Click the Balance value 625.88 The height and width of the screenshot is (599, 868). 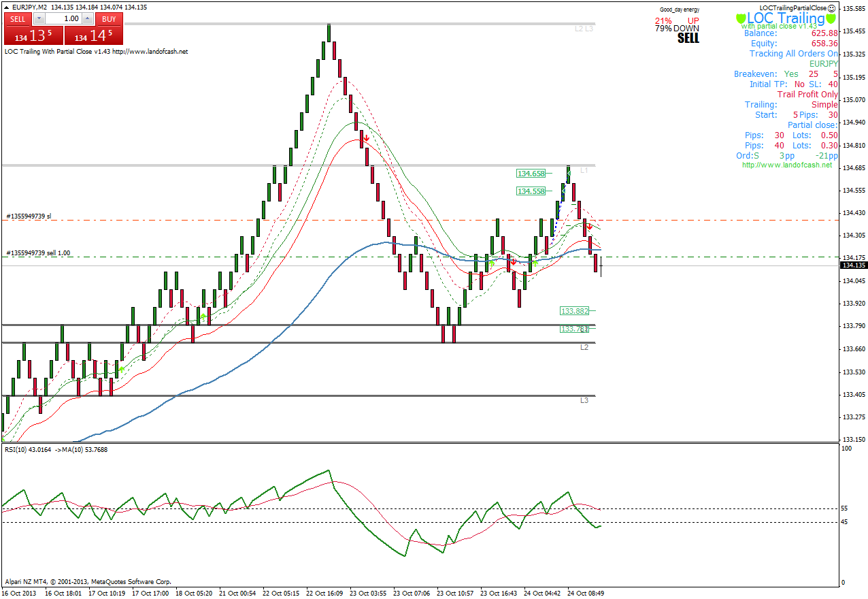point(824,33)
